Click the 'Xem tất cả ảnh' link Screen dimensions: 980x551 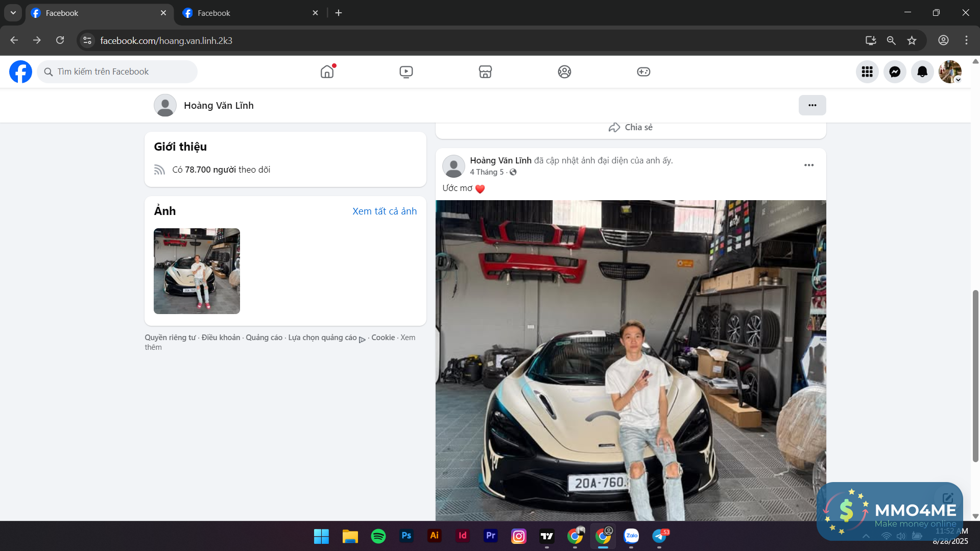pyautogui.click(x=384, y=211)
